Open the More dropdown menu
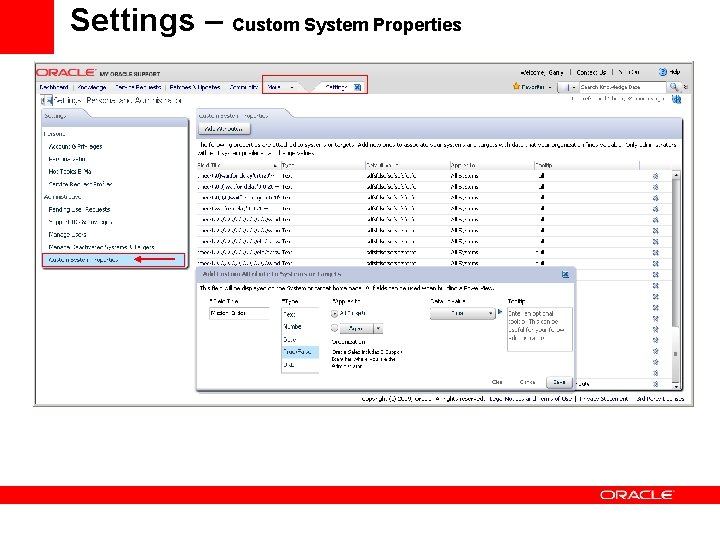Screen dimensions: 720x540 point(281,87)
